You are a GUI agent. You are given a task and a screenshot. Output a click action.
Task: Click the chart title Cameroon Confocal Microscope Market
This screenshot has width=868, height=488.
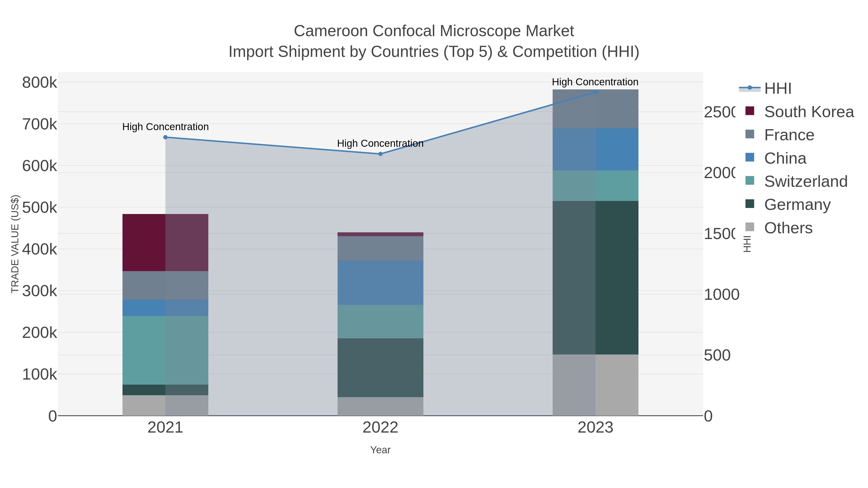434,31
